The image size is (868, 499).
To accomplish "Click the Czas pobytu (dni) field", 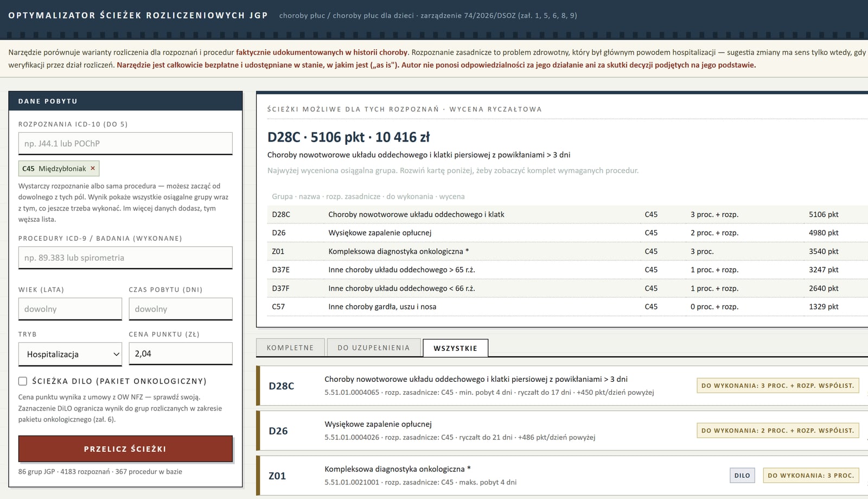I will (181, 309).
